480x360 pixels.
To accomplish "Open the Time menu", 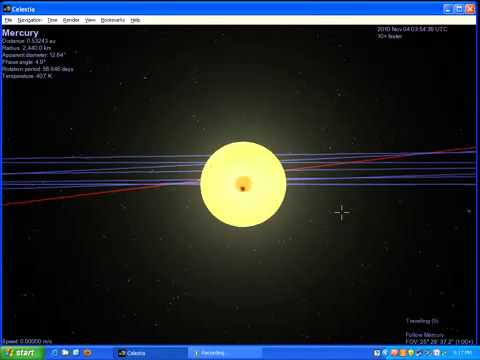I will 52,20.
